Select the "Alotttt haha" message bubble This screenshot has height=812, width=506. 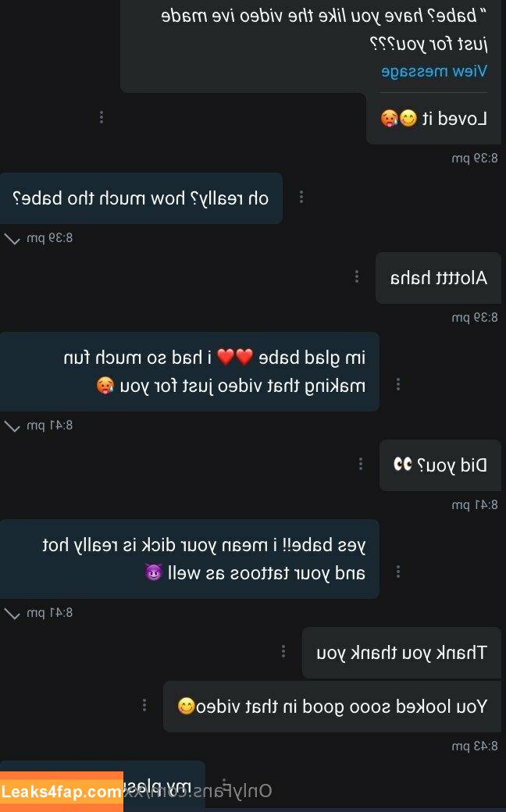pos(439,278)
